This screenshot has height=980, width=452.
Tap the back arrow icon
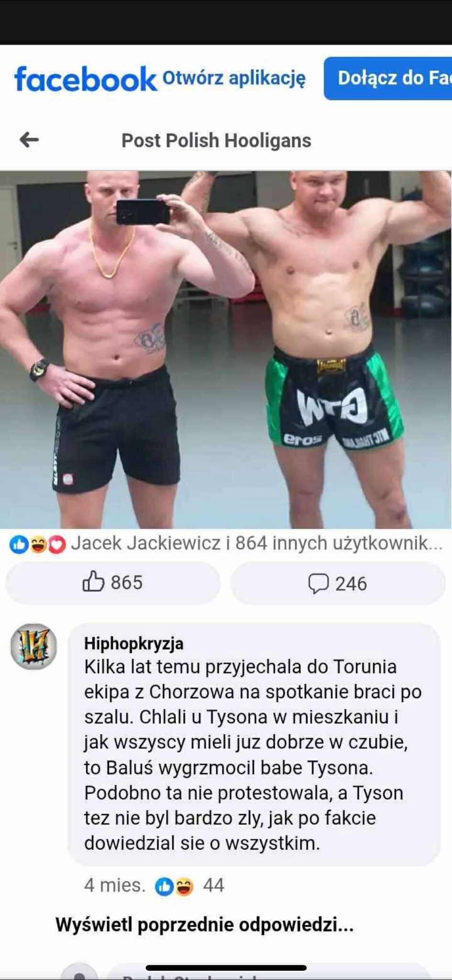[x=29, y=140]
